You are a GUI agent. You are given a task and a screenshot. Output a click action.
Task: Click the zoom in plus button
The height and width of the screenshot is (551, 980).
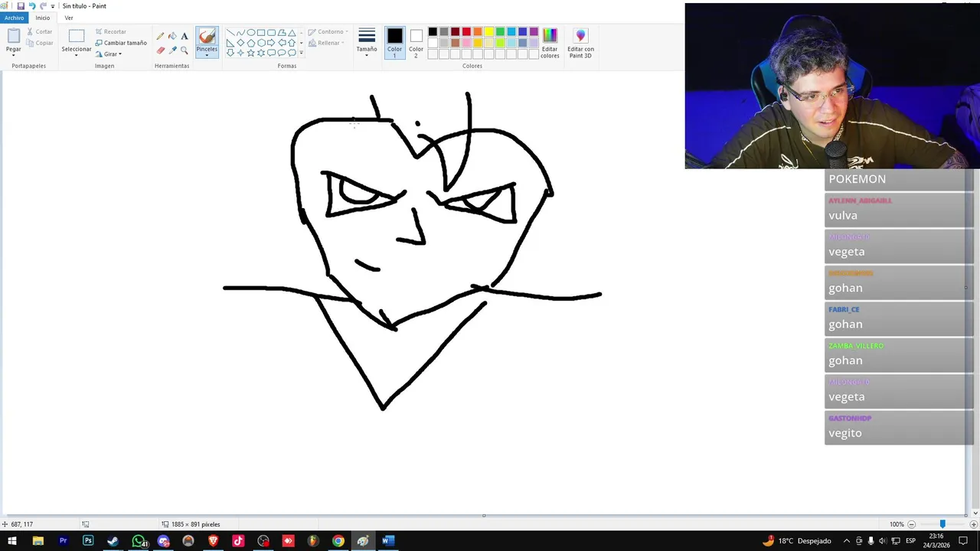[972, 524]
